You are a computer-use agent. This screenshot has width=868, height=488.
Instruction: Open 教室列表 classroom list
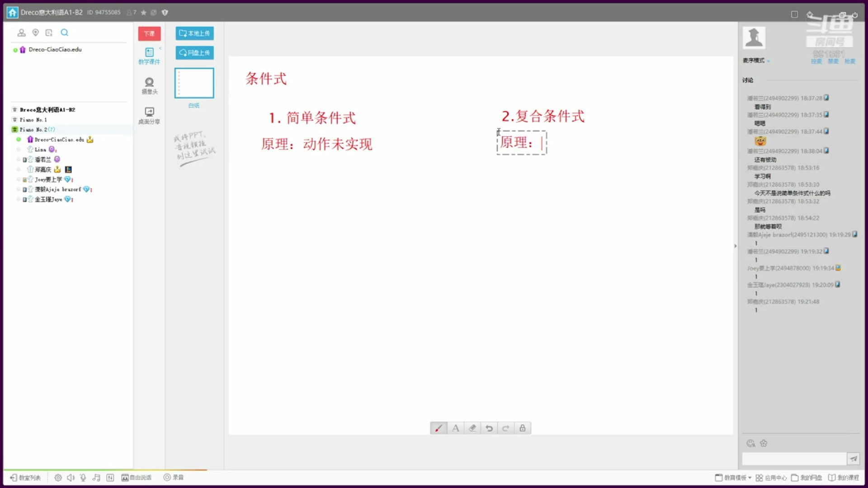click(26, 478)
